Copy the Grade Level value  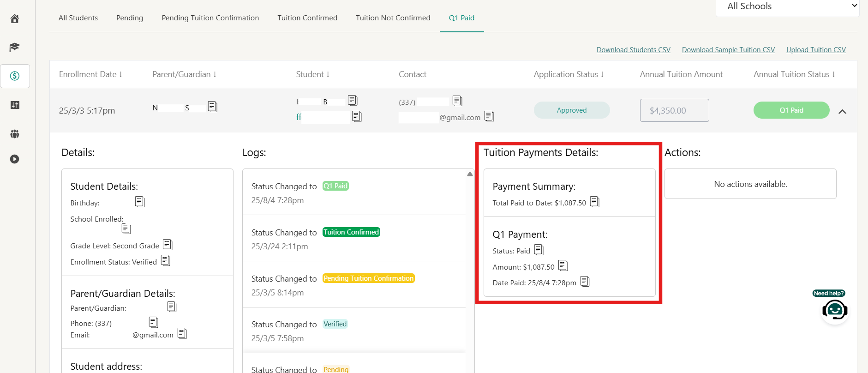coord(168,245)
